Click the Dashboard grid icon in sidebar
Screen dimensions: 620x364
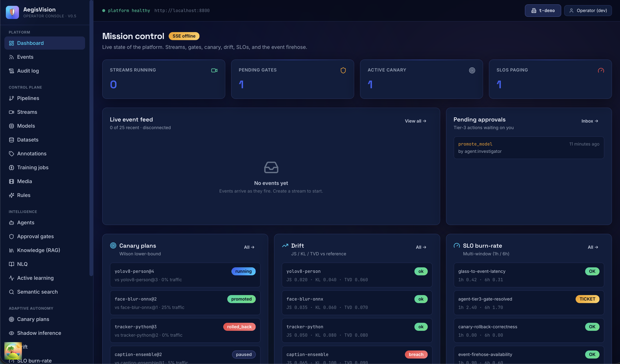pos(11,43)
